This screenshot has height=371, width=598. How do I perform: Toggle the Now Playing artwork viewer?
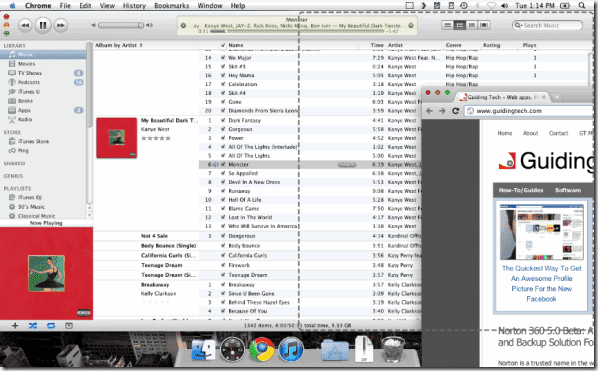69,326
